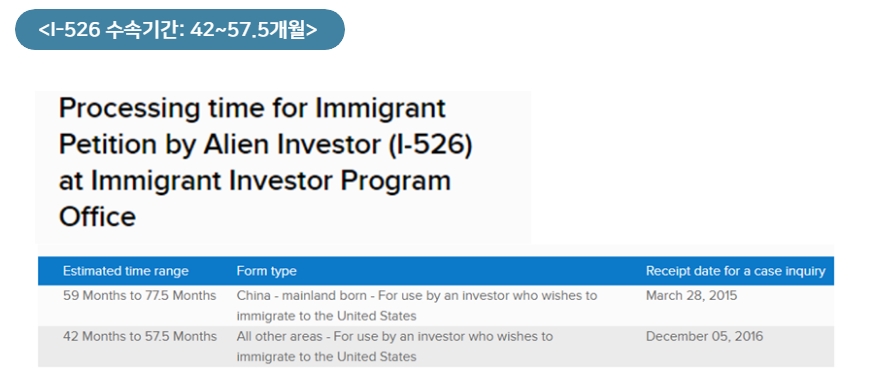
Task: Click 'investor who wishes to' in China row
Action: point(514,296)
